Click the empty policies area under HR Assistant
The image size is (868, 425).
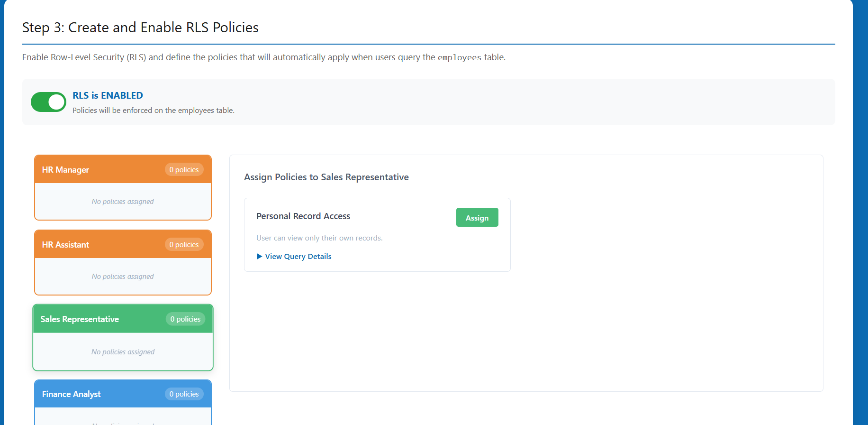(123, 277)
